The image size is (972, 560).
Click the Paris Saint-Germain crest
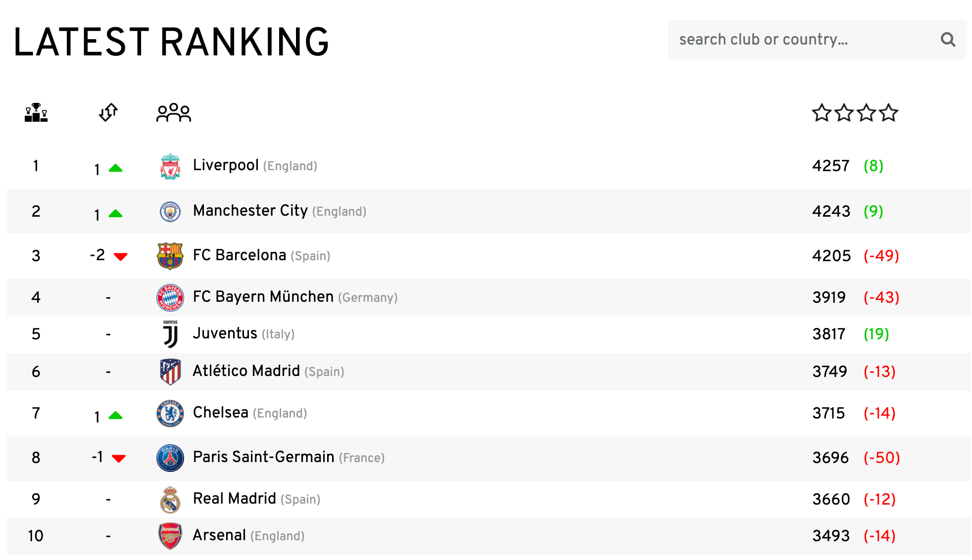(x=170, y=458)
